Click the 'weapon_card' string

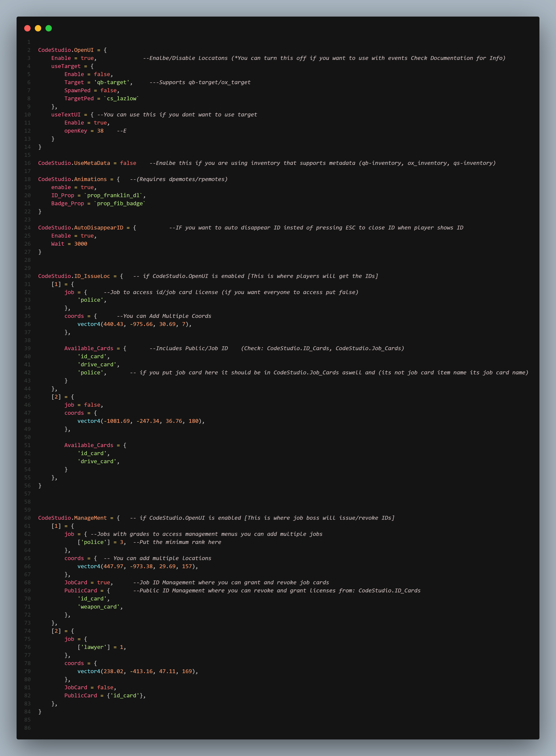[99, 607]
